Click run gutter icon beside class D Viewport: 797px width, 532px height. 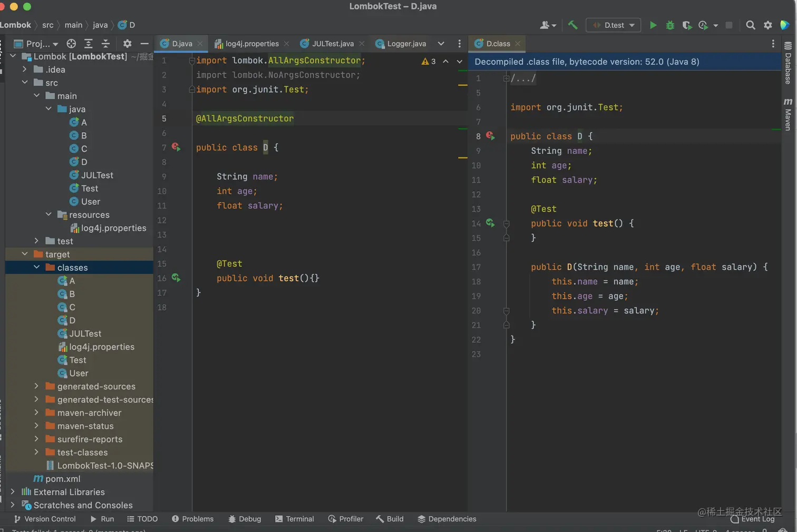(x=176, y=147)
